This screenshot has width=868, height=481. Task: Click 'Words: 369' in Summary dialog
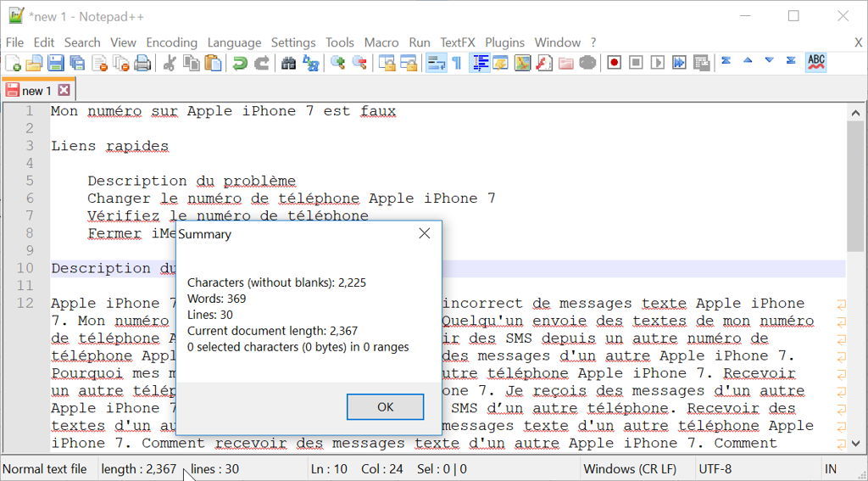(216, 299)
